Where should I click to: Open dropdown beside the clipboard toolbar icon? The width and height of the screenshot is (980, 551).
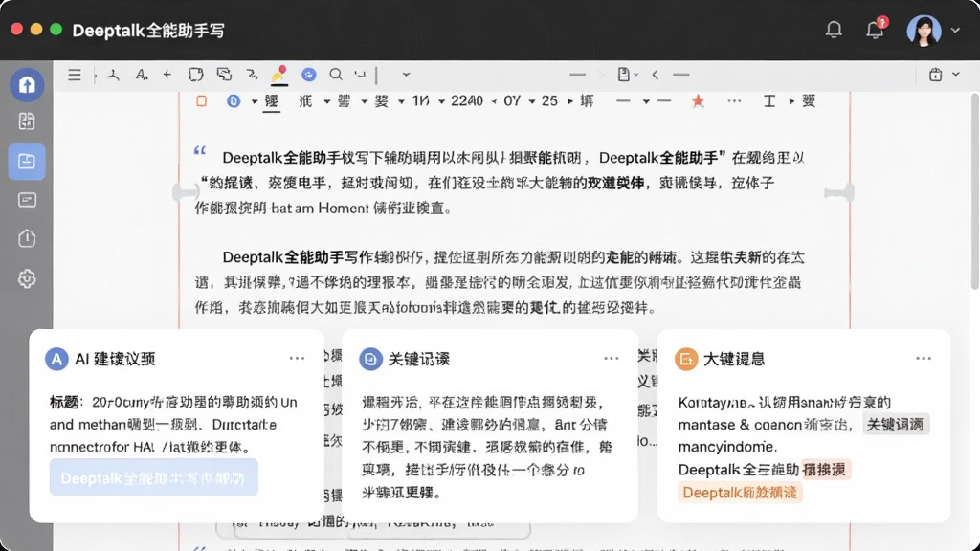(956, 75)
